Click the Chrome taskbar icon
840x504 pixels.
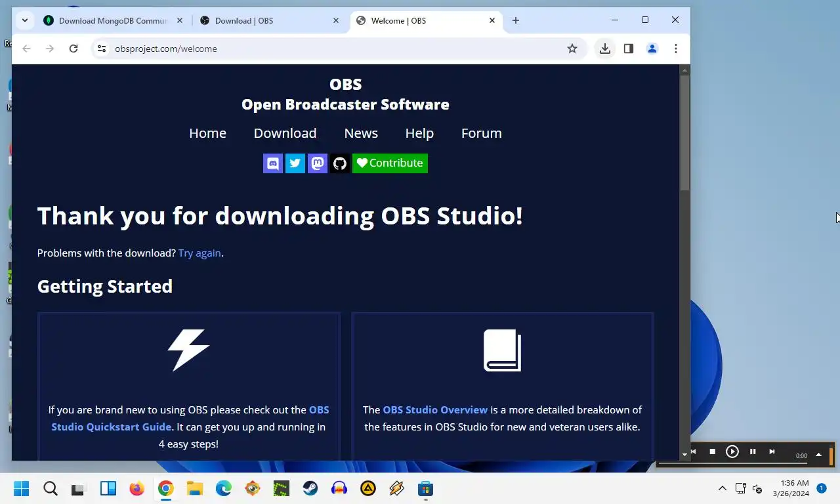[165, 488]
